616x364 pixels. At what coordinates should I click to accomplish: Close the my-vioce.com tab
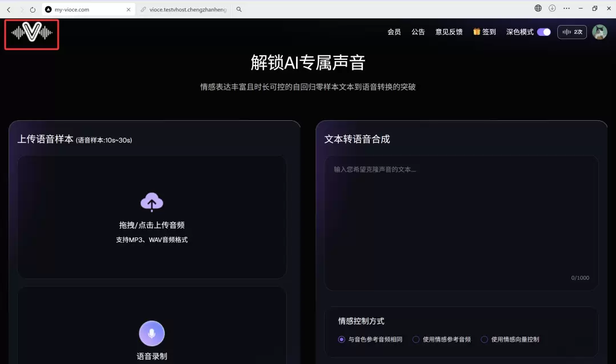click(x=128, y=10)
